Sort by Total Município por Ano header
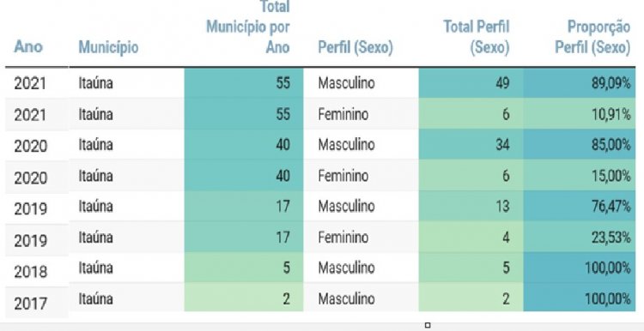 click(x=247, y=27)
